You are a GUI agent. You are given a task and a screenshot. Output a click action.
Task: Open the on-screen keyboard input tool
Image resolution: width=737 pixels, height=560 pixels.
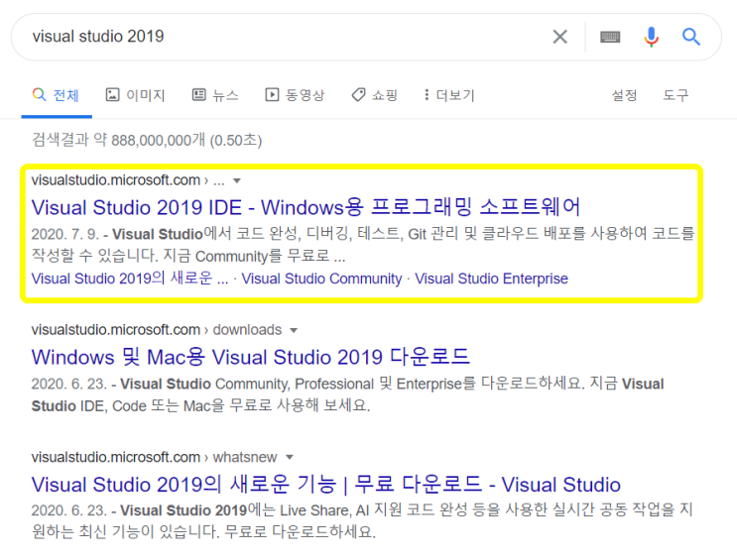click(x=610, y=37)
